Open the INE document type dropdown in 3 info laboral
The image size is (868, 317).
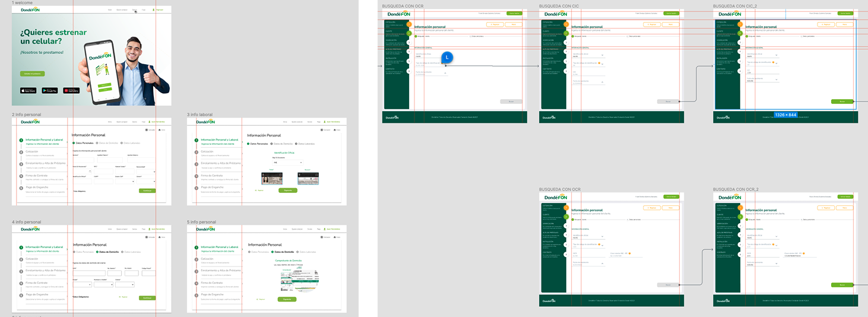point(287,162)
